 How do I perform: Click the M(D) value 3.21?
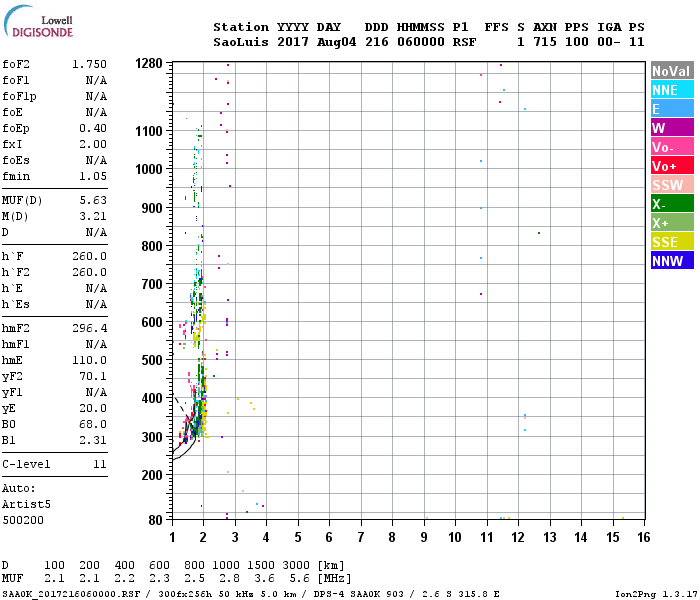coord(93,216)
